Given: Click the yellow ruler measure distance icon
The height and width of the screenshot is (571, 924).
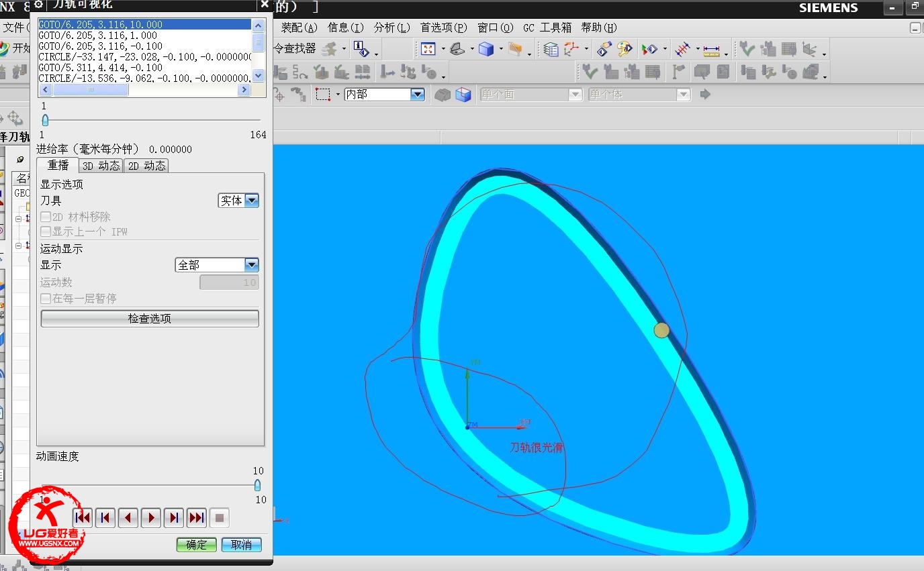Looking at the screenshot, I should [x=711, y=50].
